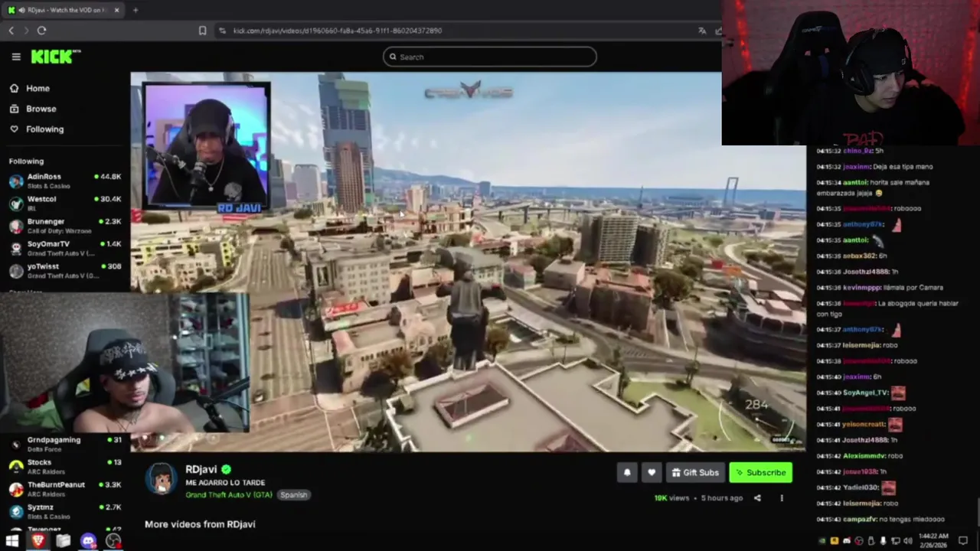
Task: Click the Brave browser taskbar icon
Action: tap(38, 541)
